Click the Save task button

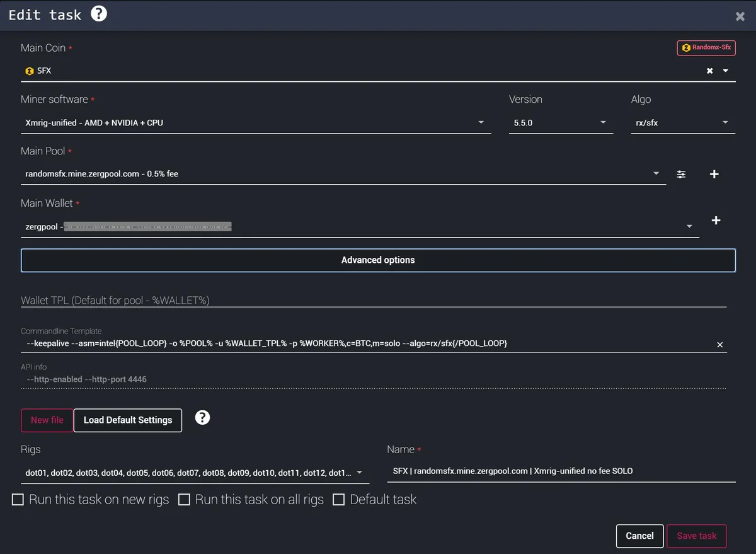coord(696,536)
